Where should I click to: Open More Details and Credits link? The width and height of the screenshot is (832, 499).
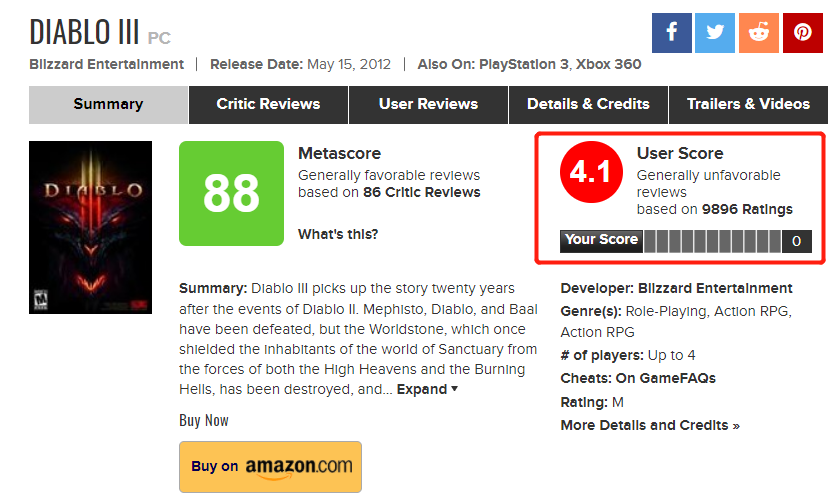tap(650, 425)
